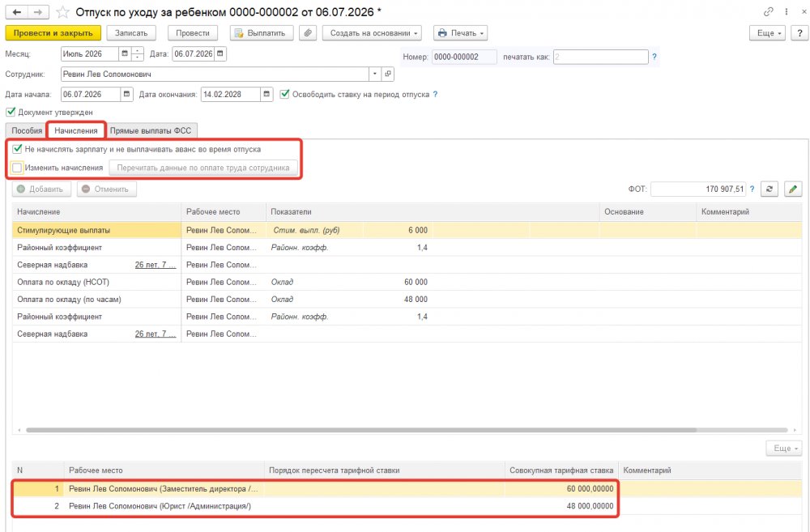Sort by Начисление column header
Screen dimensions: 810x532
pyautogui.click(x=96, y=212)
